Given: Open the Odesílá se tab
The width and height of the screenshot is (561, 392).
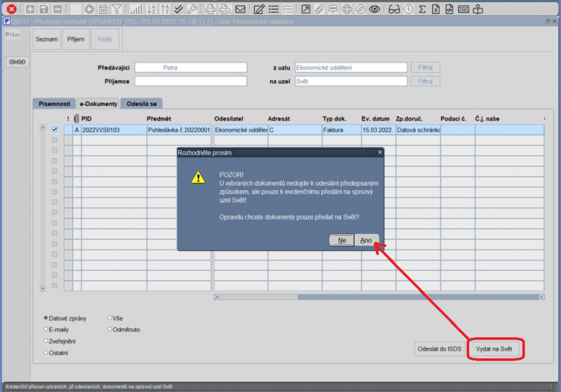Looking at the screenshot, I should 142,104.
